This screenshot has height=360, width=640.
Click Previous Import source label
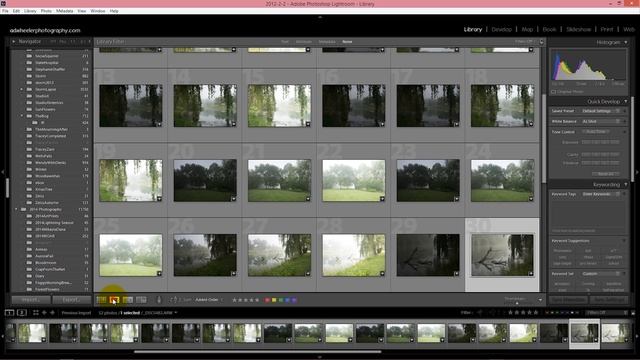click(x=76, y=313)
